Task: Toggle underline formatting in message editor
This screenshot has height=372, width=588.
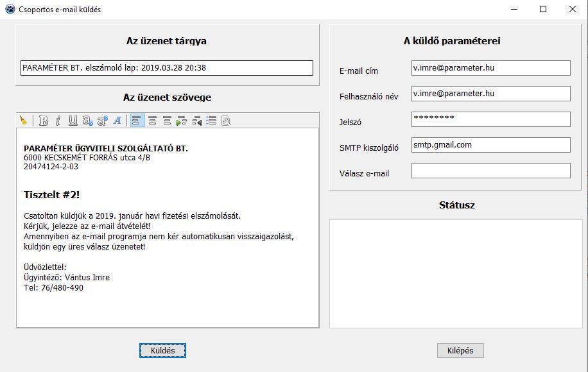Action: (x=73, y=120)
